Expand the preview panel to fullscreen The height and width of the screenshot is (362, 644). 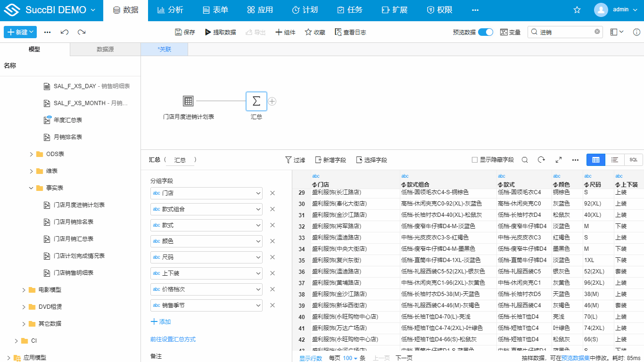(x=558, y=160)
